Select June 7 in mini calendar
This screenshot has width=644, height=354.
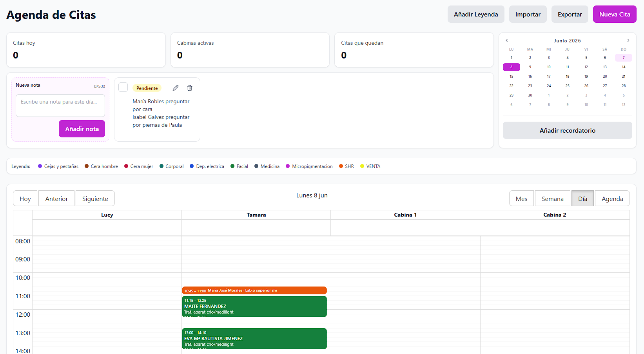624,58
